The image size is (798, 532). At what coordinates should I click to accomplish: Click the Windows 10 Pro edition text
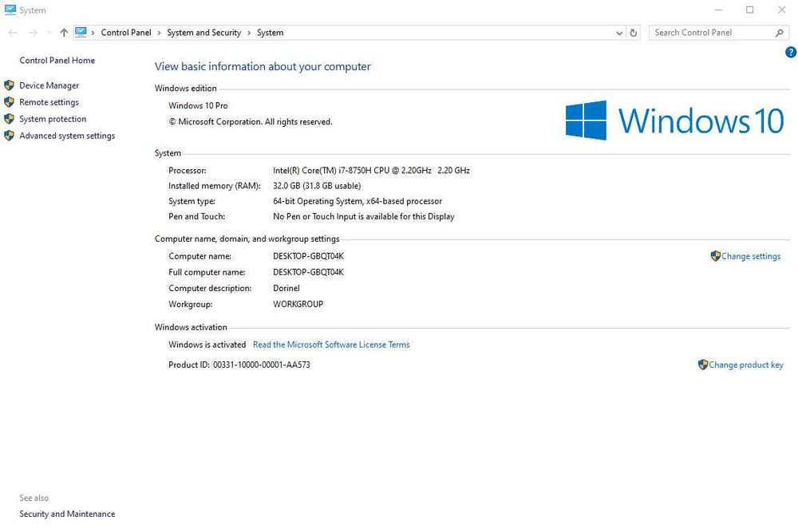point(198,106)
